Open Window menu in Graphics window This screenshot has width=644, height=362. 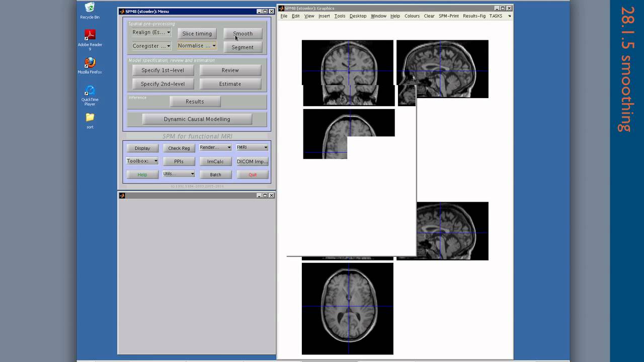pyautogui.click(x=378, y=16)
